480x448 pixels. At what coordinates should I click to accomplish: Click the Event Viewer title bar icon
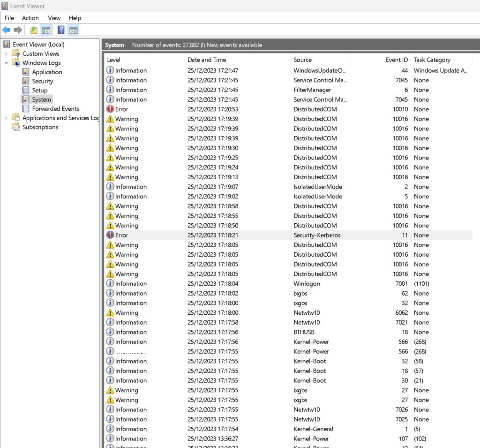tap(5, 6)
